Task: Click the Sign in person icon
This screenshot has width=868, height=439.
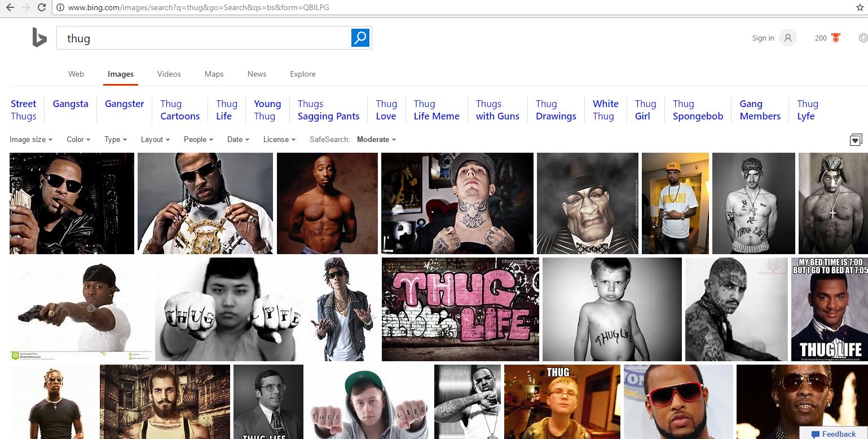Action: [787, 37]
